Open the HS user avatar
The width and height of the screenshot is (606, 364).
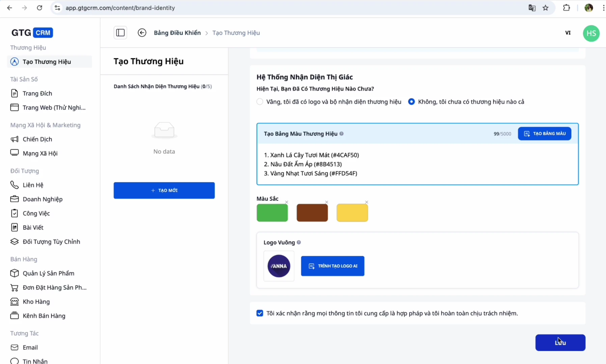591,33
